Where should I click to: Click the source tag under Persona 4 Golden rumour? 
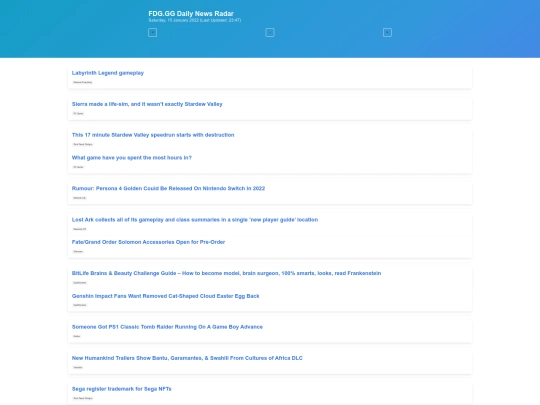[x=80, y=198]
